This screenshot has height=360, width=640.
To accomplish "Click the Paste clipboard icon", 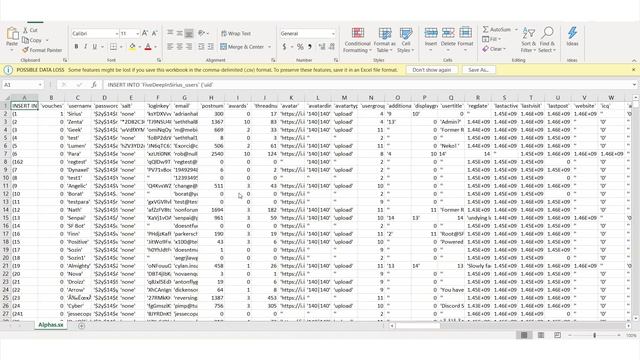I will pos(12,34).
